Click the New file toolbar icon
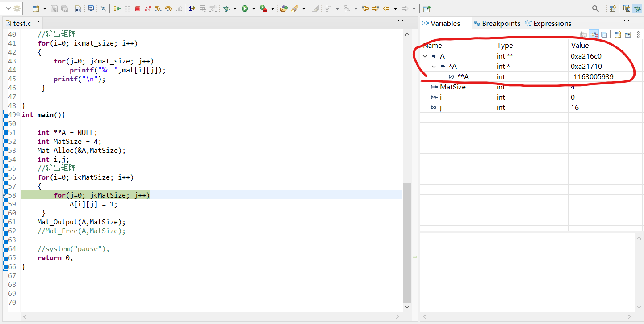This screenshot has height=324, width=644. 36,8
